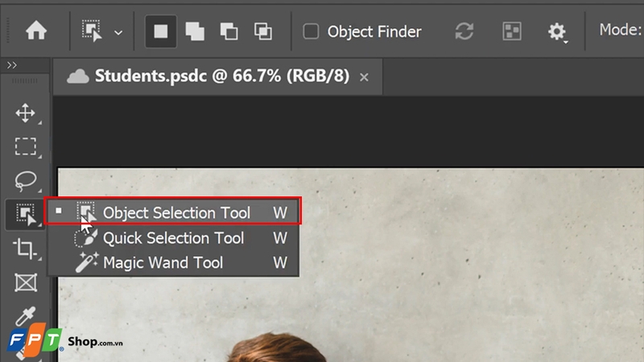Open the gear additional options menu
Image resolution: width=644 pixels, height=362 pixels.
coord(557,31)
